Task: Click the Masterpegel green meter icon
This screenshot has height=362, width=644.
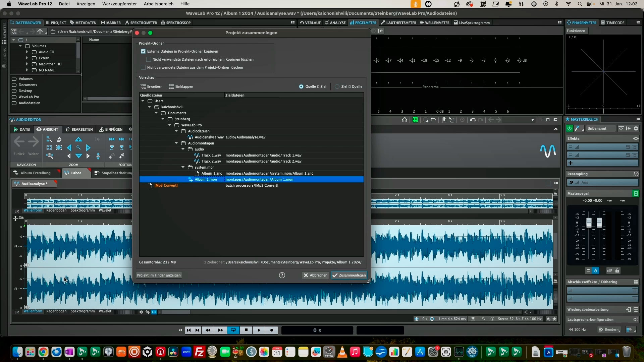Action: click(x=636, y=193)
